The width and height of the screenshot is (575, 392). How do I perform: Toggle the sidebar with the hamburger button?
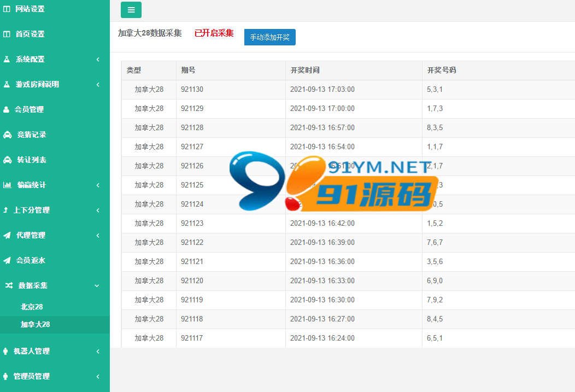131,10
